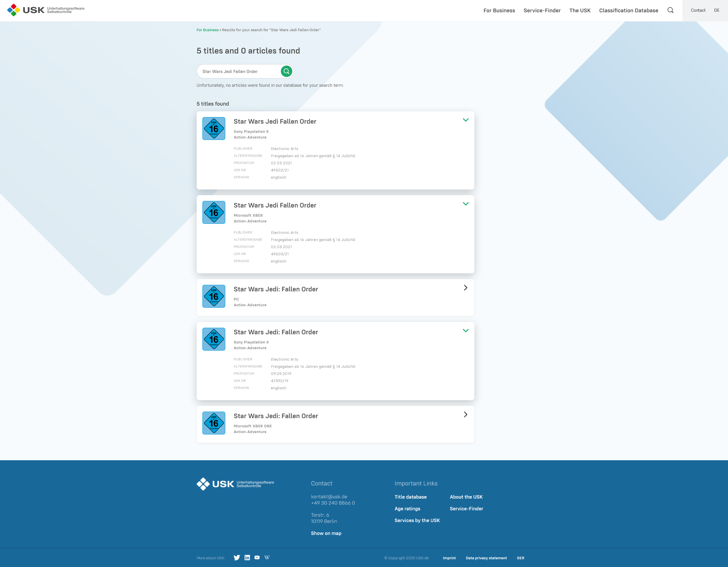The image size is (728, 567).
Task: Click USK 16 badge of Playstation 5 result
Action: pos(214,128)
